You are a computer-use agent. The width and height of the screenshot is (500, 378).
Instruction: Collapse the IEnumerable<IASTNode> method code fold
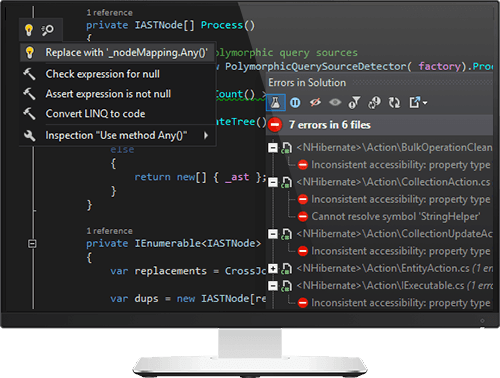pos(32,244)
